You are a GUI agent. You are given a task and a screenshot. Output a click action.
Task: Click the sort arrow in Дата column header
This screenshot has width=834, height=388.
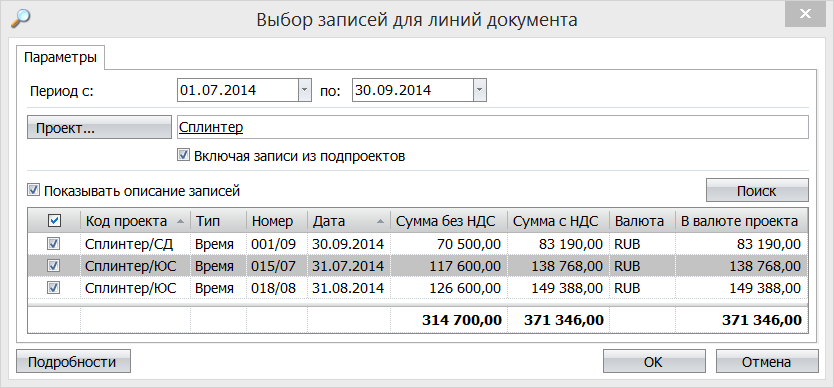[x=382, y=221]
